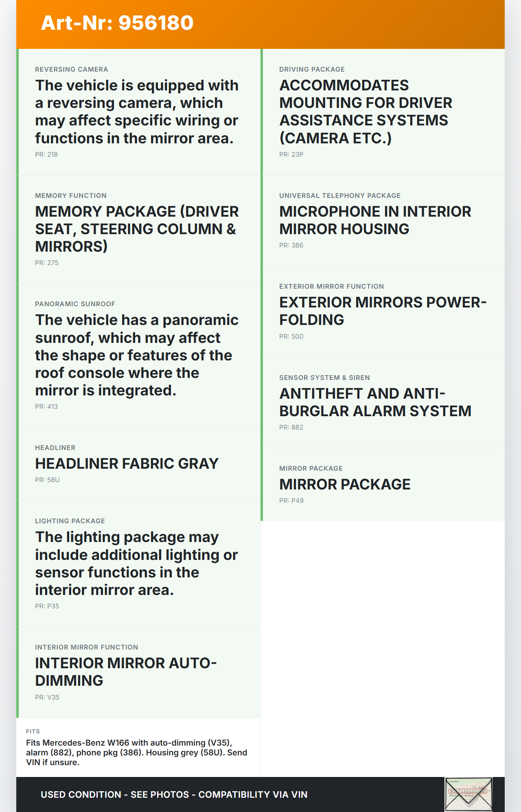Select Headliner Fabric Gray entry
Screen dimensions: 521x812
[127, 463]
